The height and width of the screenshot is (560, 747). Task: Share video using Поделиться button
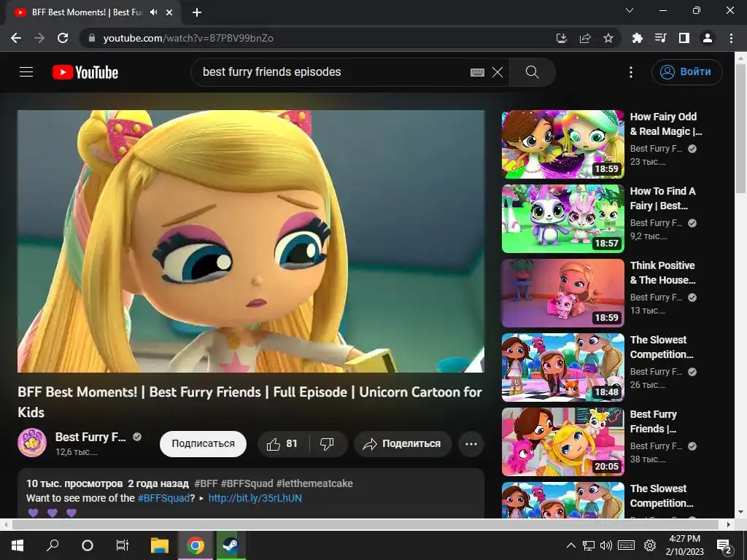coord(403,444)
